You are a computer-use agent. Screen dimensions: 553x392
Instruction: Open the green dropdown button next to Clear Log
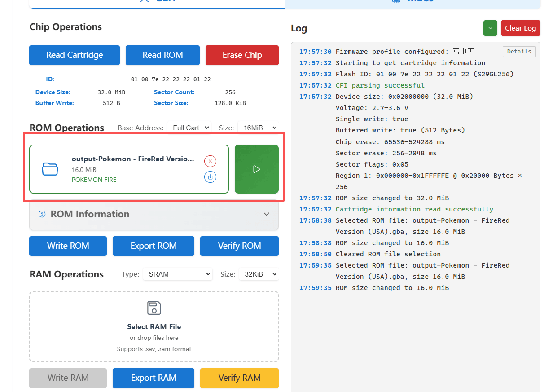[x=490, y=28]
